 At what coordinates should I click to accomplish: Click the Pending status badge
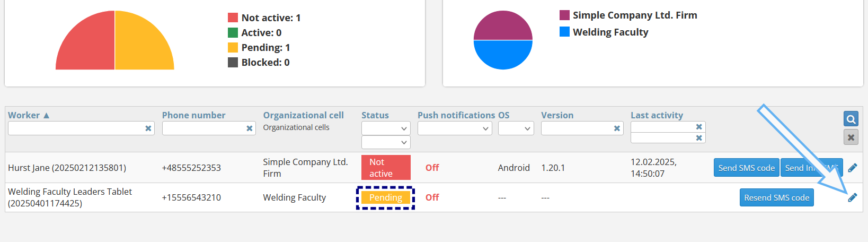point(385,197)
